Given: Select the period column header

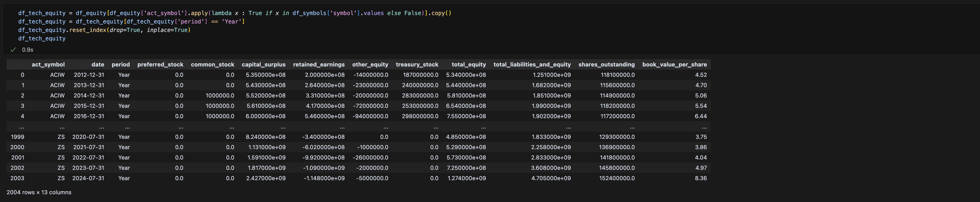Looking at the screenshot, I should pyautogui.click(x=121, y=64).
